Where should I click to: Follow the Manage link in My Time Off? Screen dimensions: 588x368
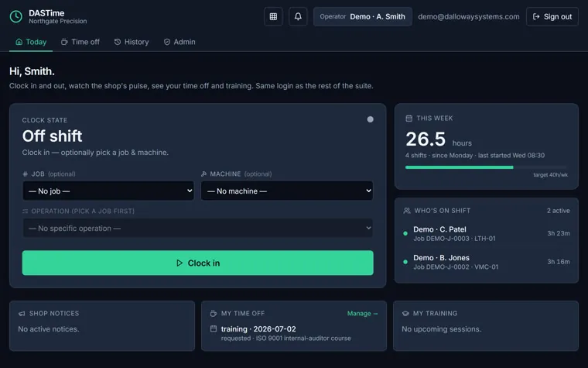coord(362,313)
